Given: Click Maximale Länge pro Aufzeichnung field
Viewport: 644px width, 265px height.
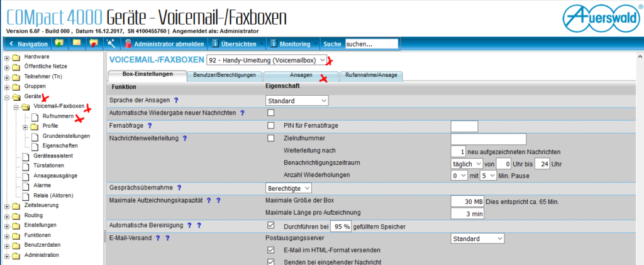Looking at the screenshot, I should tap(467, 213).
